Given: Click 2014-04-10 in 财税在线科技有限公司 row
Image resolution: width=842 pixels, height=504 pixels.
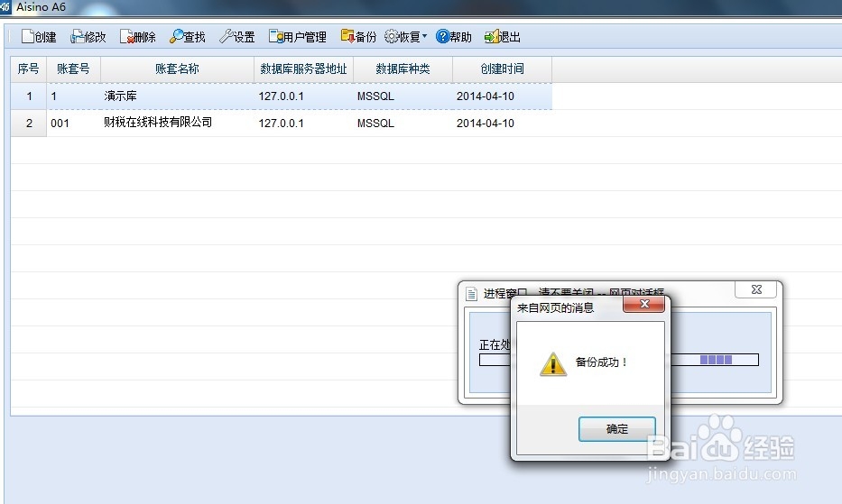Looking at the screenshot, I should point(486,124).
